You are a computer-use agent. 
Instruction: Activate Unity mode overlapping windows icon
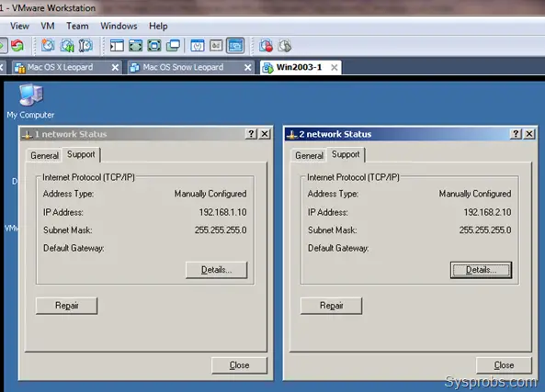pos(173,46)
